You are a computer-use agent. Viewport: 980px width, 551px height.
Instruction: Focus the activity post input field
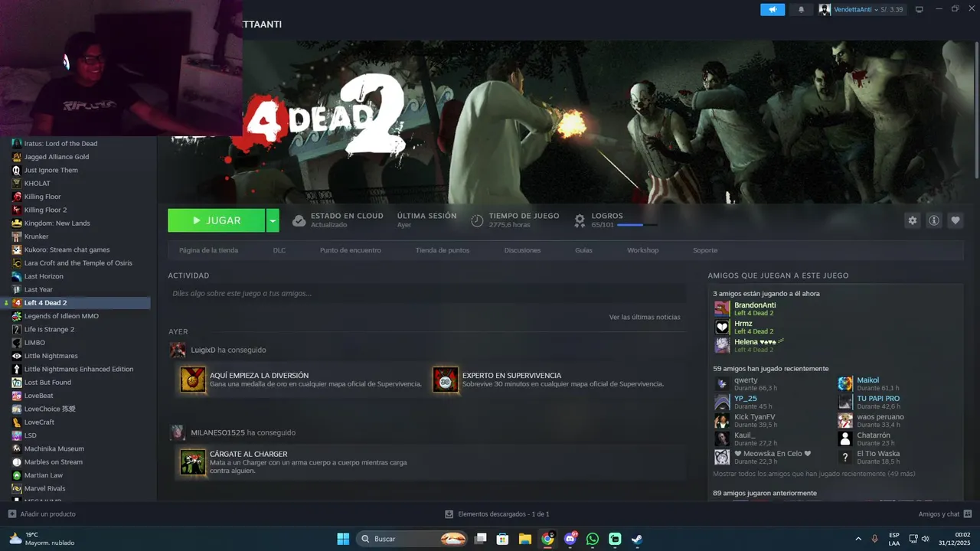click(427, 293)
